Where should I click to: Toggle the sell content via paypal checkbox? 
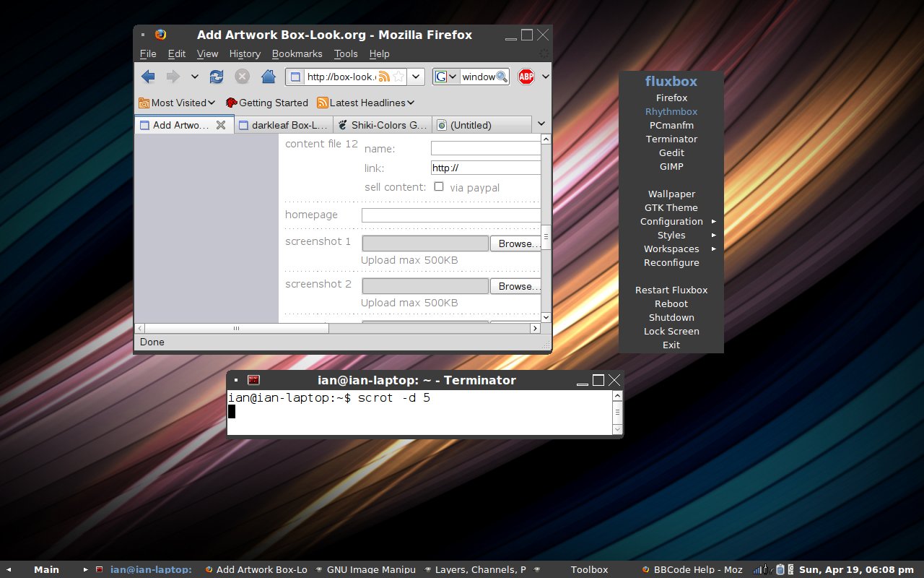click(439, 186)
